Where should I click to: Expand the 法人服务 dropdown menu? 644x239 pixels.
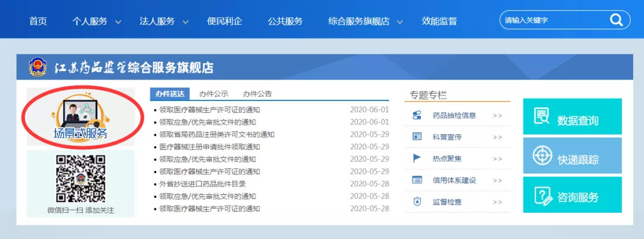[164, 22]
